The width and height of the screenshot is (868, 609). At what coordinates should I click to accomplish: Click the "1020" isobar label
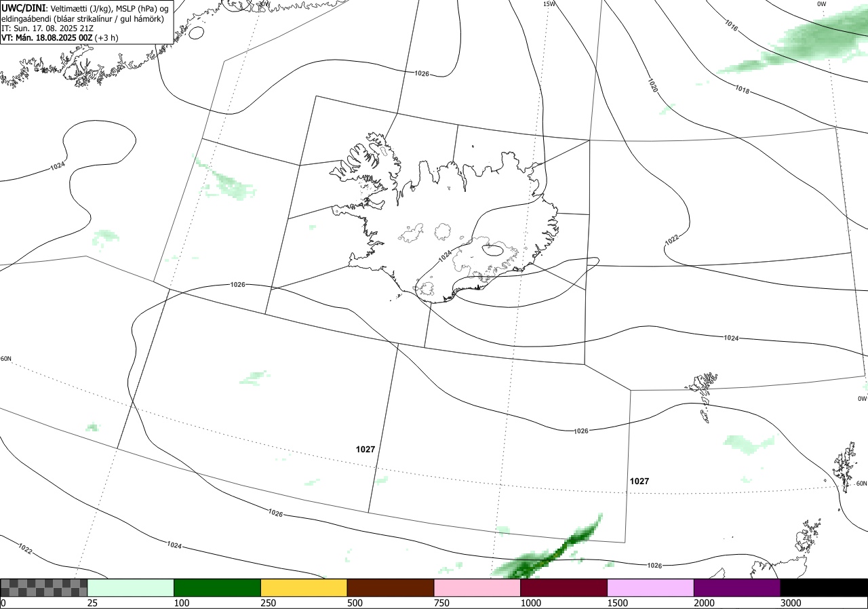pyautogui.click(x=652, y=85)
